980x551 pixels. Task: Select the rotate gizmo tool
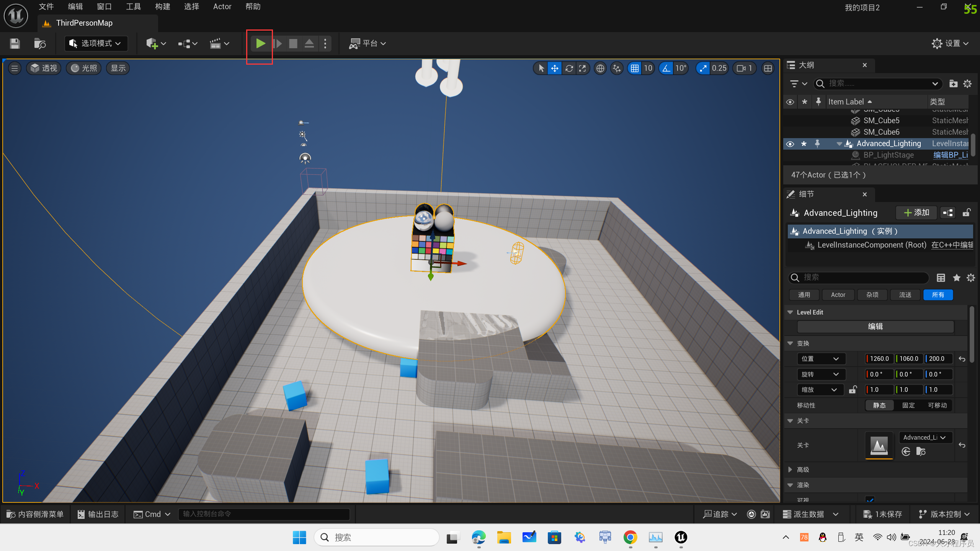569,68
